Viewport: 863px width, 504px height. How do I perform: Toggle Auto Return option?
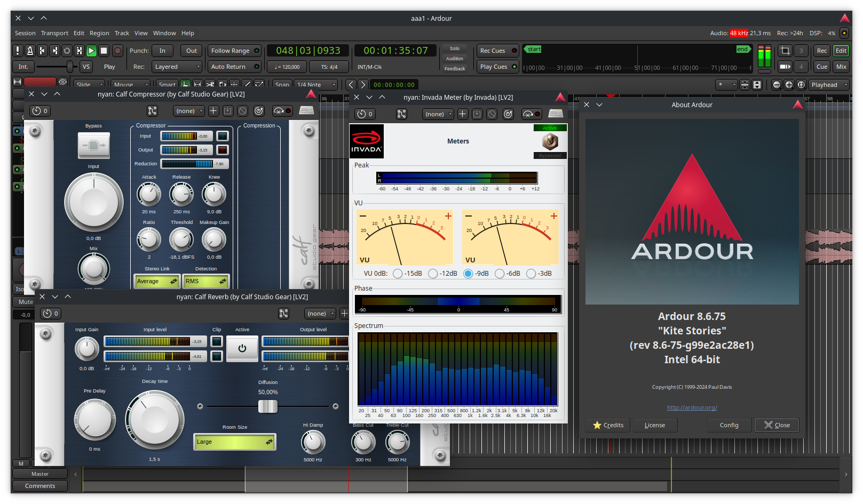234,67
